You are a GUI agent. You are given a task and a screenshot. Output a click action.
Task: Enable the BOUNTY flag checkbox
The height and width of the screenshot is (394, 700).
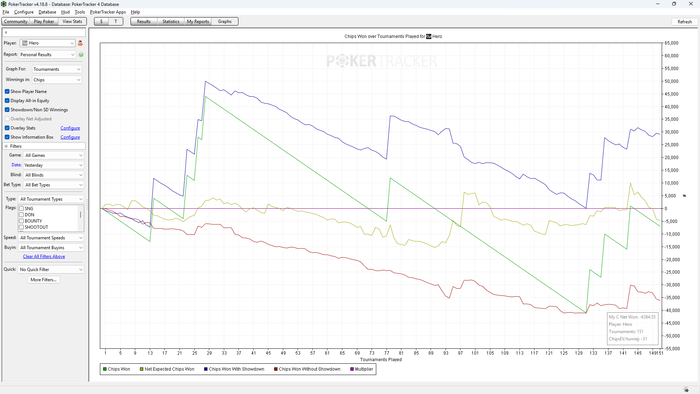click(21, 221)
